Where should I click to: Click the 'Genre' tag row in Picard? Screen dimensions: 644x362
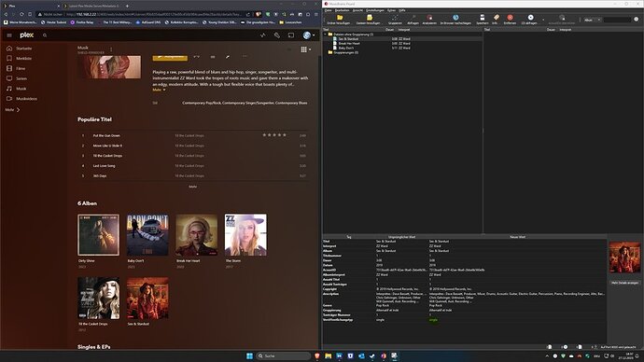point(464,306)
